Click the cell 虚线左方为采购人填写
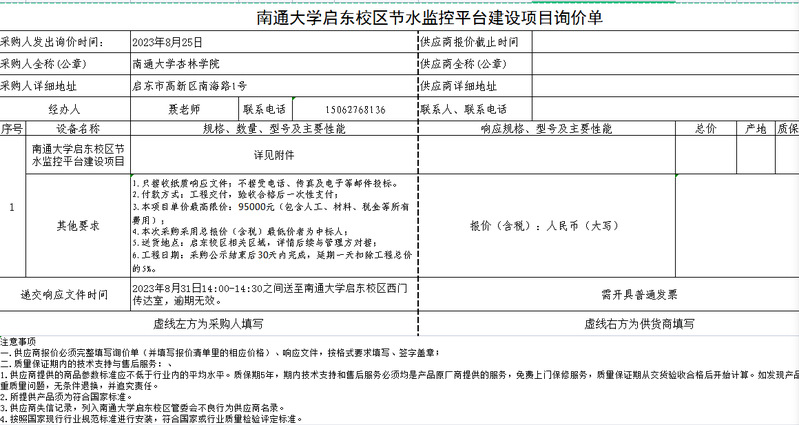 pyautogui.click(x=208, y=324)
